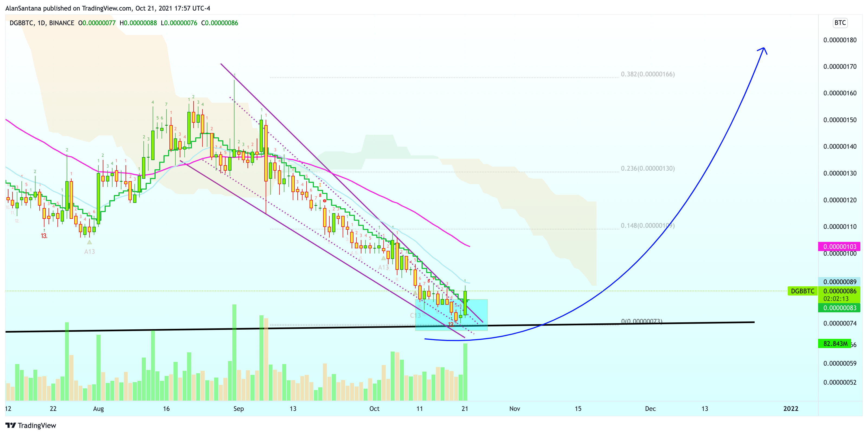Click the 0.00000150 price axis value

pos(840,120)
